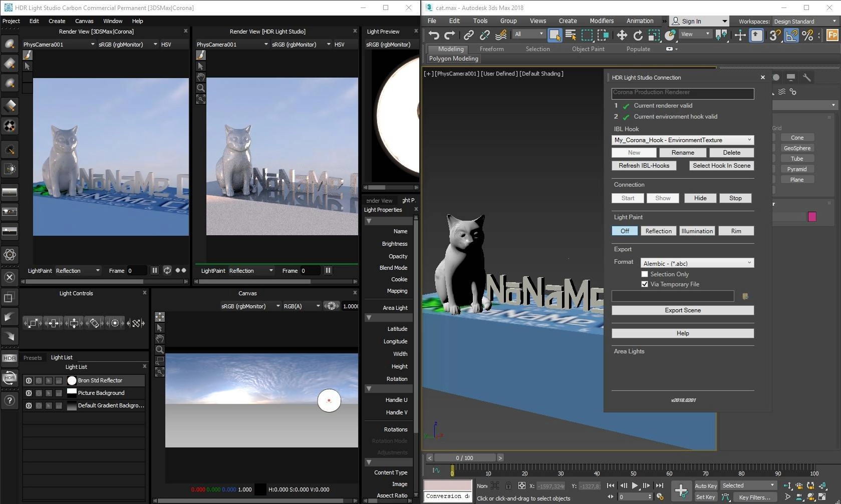
Task: Open the Utilities wrench tab in command panel
Action: pyautogui.click(x=806, y=78)
